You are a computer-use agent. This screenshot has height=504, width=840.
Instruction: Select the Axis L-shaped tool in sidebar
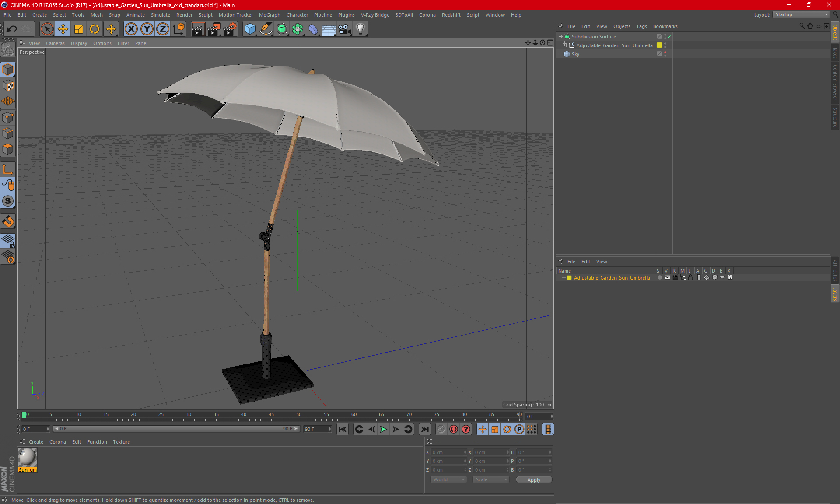coord(8,169)
